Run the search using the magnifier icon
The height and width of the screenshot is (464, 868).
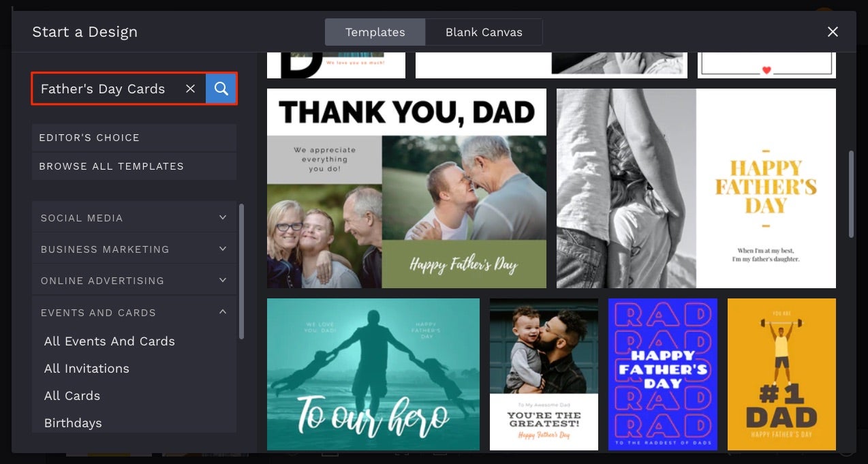point(220,88)
